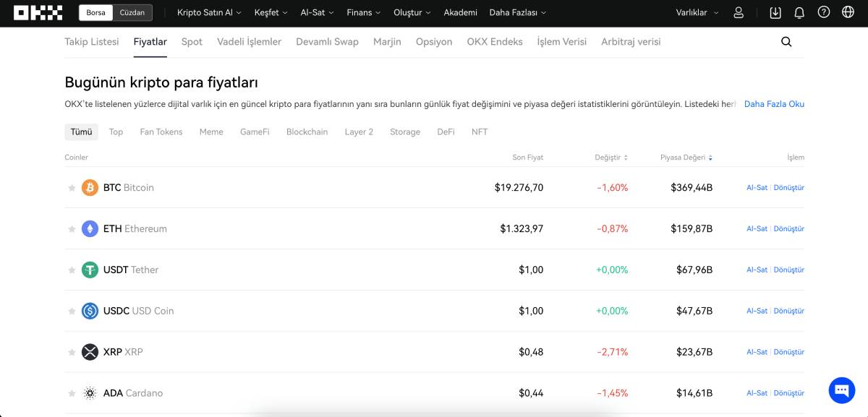868x417 pixels.
Task: Open the user profile icon
Action: 739,12
